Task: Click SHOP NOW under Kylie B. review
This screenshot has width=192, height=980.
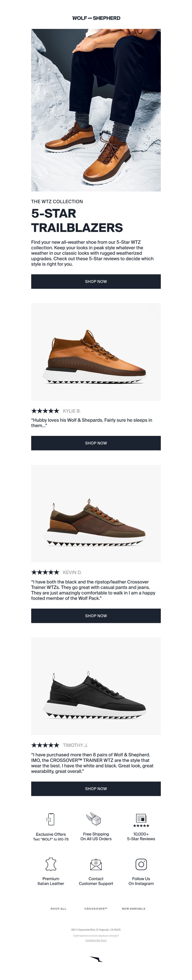Action: click(x=96, y=443)
